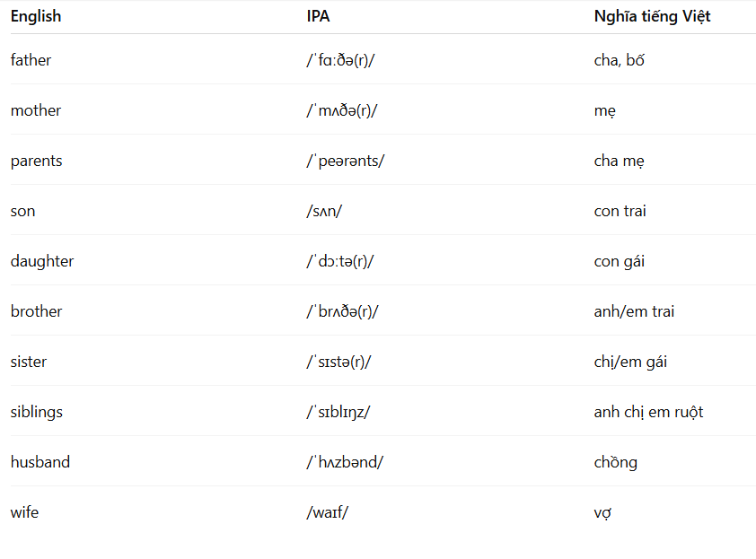Select the word 'wife' in the table
756x559 pixels.
pyautogui.click(x=24, y=512)
